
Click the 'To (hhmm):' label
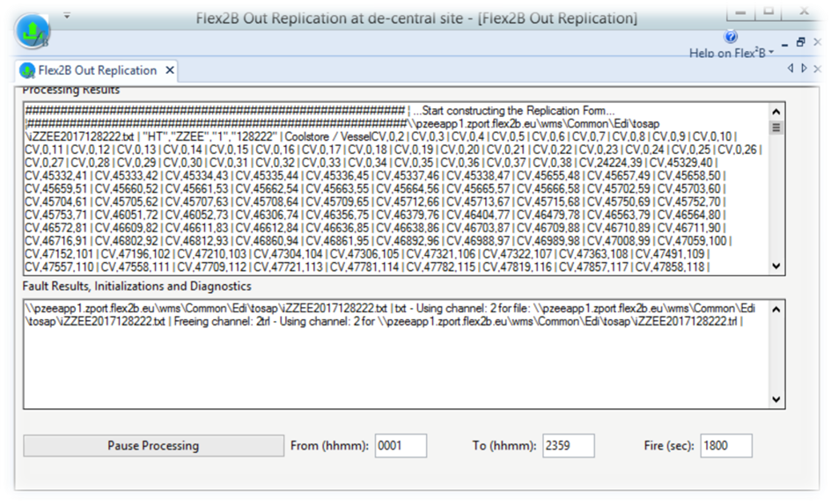[504, 446]
